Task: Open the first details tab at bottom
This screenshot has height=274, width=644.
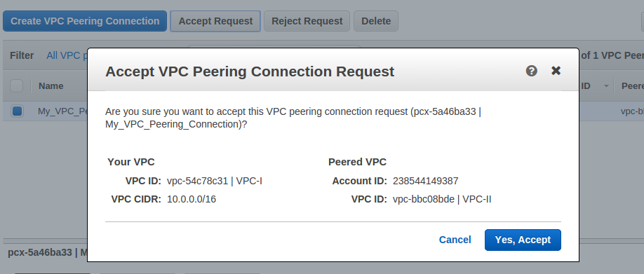Action: coord(52,273)
